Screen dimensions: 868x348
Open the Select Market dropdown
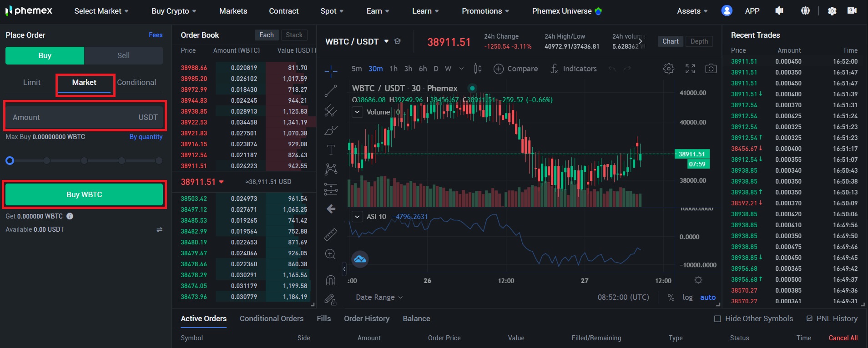tap(101, 11)
